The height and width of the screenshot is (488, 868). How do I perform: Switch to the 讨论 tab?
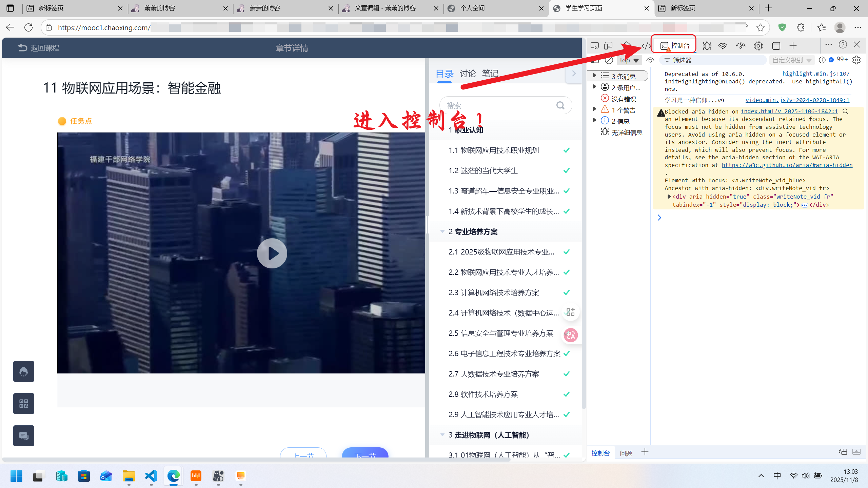(468, 74)
